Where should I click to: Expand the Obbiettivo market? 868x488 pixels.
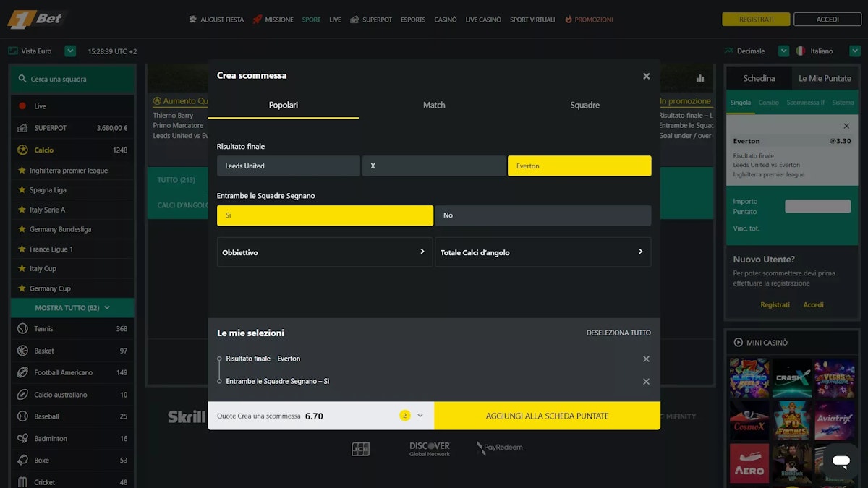click(325, 252)
